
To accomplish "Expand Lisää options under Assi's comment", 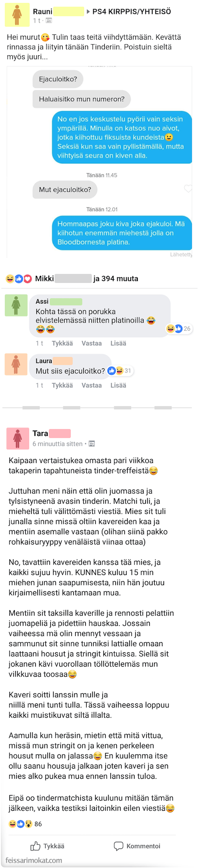I will [x=118, y=343].
